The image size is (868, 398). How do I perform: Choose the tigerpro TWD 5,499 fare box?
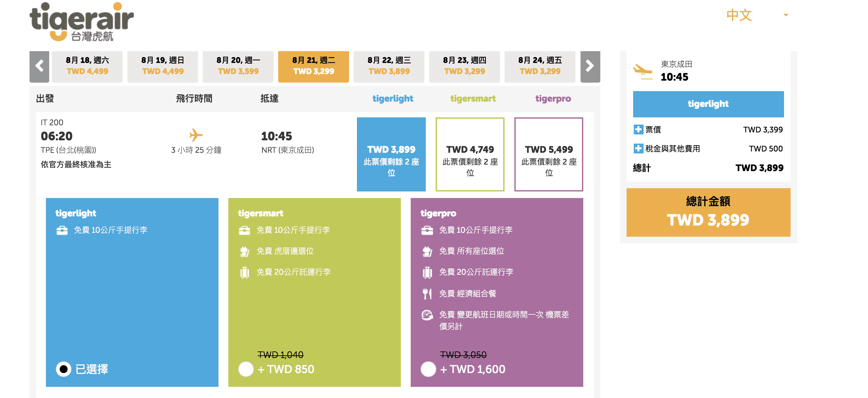549,154
